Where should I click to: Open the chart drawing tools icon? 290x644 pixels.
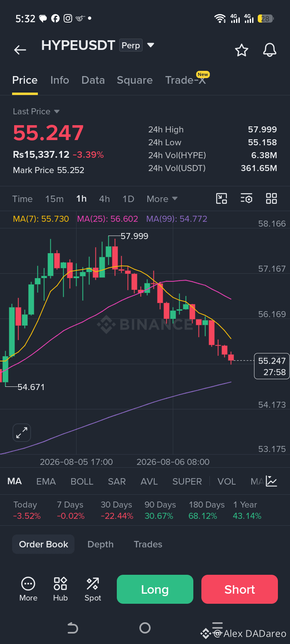coord(222,198)
